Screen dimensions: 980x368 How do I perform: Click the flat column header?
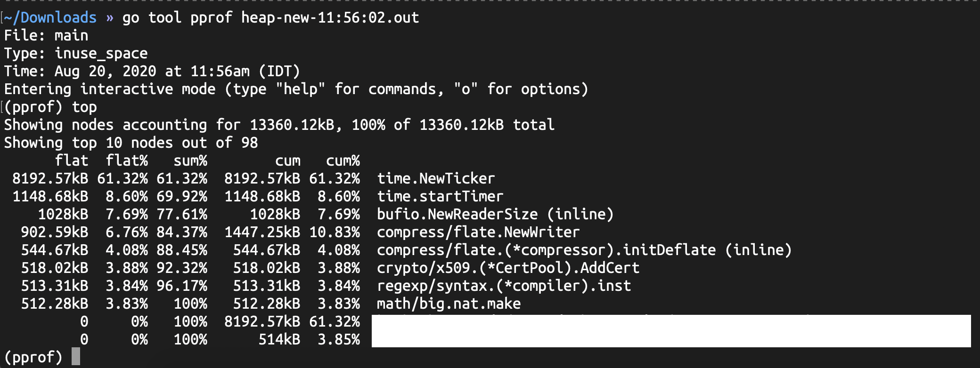72,161
